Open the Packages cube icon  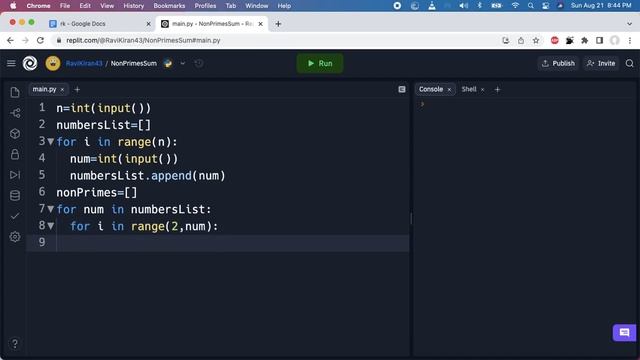click(15, 133)
